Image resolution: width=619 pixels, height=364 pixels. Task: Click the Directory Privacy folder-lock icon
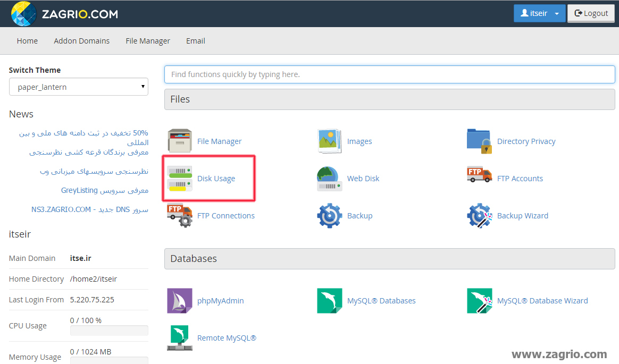coord(479,141)
